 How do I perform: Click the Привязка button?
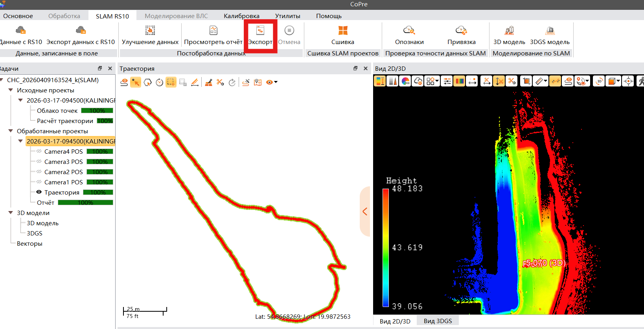click(x=461, y=31)
